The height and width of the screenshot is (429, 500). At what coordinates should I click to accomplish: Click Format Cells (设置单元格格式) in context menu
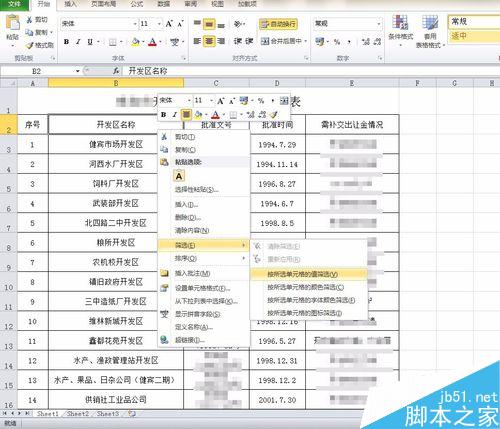(204, 288)
